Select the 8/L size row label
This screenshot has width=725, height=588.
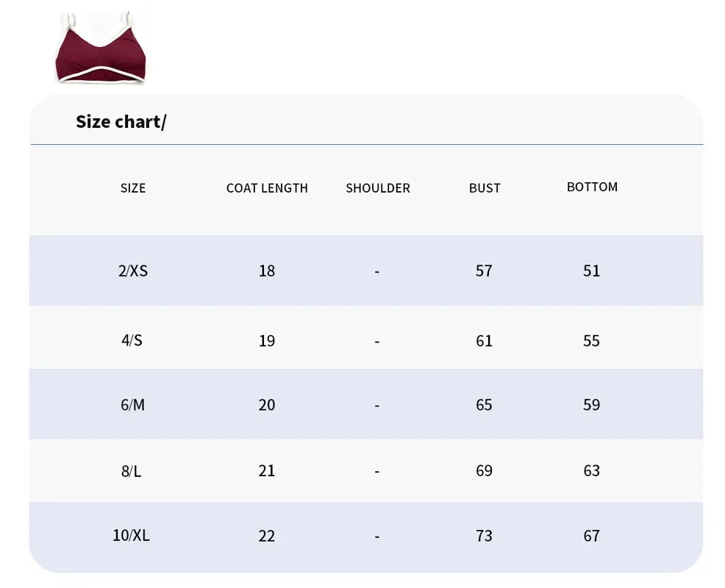click(132, 471)
